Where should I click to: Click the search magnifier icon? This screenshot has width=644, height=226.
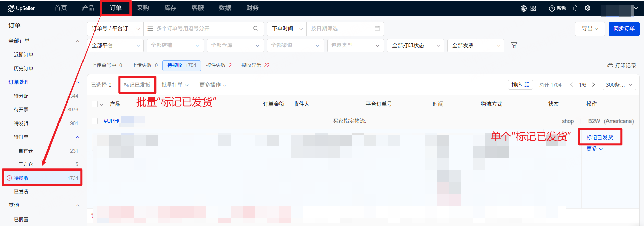click(x=256, y=29)
